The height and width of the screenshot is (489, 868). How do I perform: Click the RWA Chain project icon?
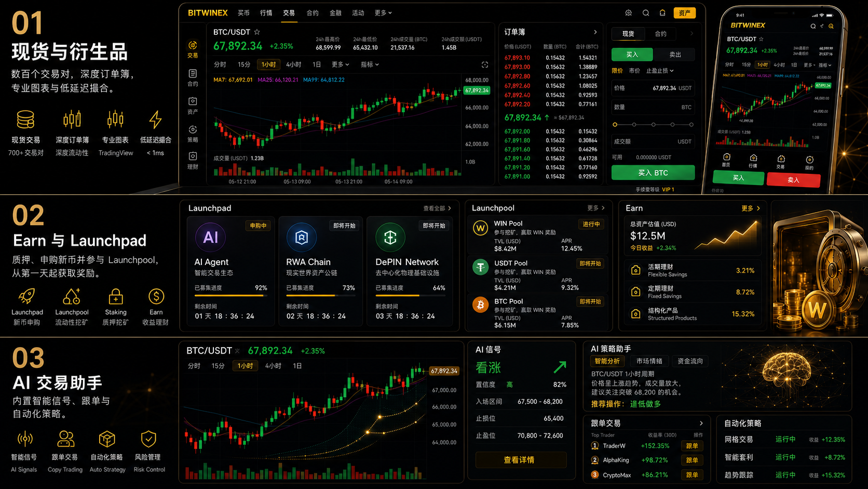tap(302, 237)
